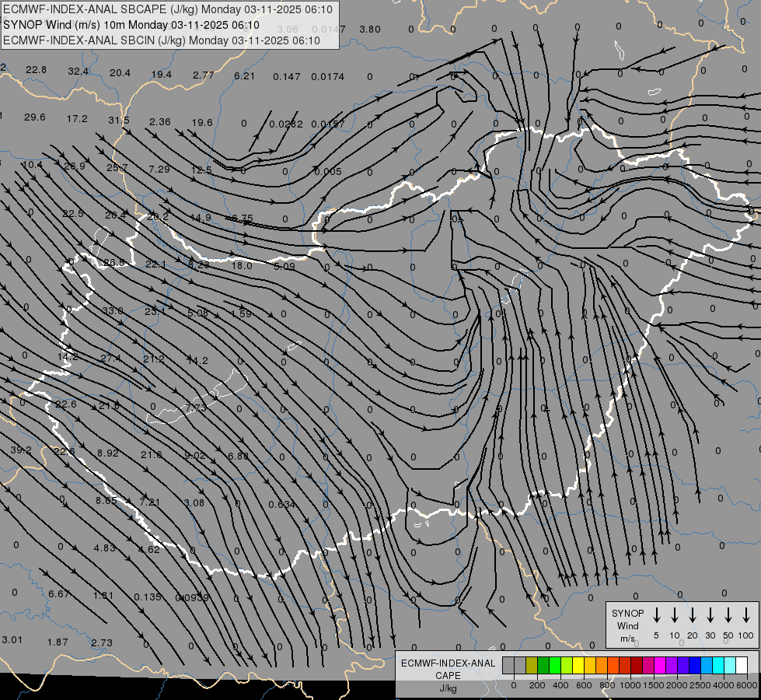Click the 1500 tick label in CAPE legend

(x=653, y=685)
